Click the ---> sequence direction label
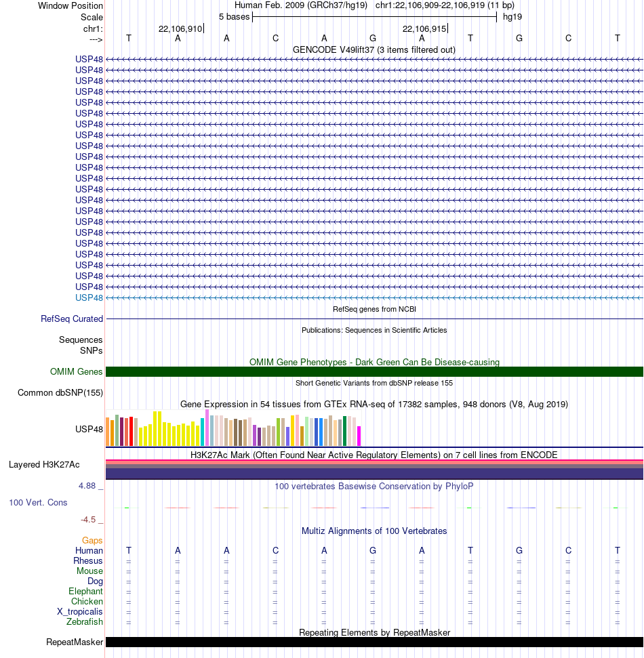Viewport: 644px width, 658px height. click(96, 39)
